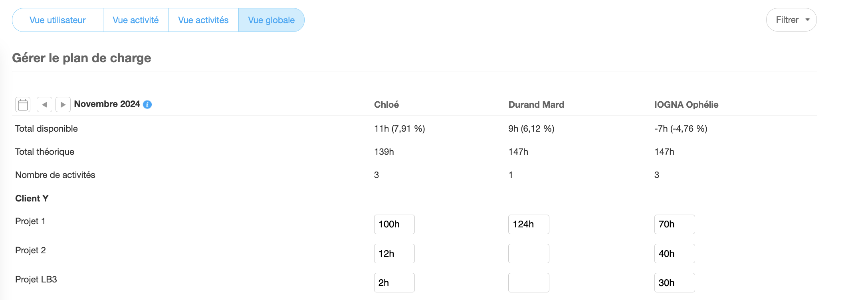868x300 pixels.
Task: Edit Chloé's Projet 1 hours field
Action: pos(394,224)
